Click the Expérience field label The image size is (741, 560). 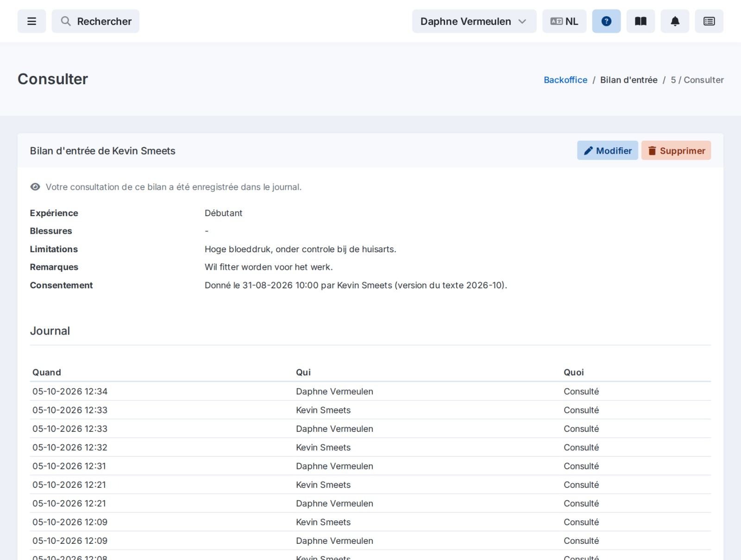click(54, 213)
